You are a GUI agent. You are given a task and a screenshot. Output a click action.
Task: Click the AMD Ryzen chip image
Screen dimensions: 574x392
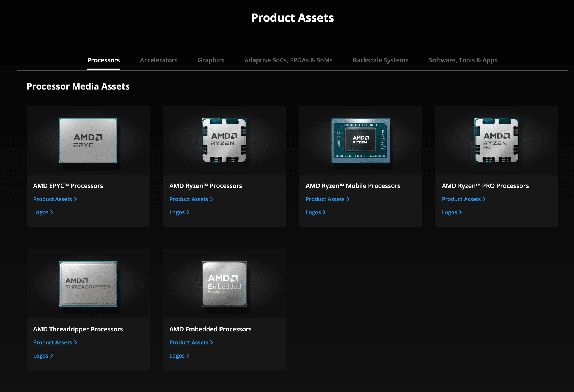pyautogui.click(x=224, y=140)
